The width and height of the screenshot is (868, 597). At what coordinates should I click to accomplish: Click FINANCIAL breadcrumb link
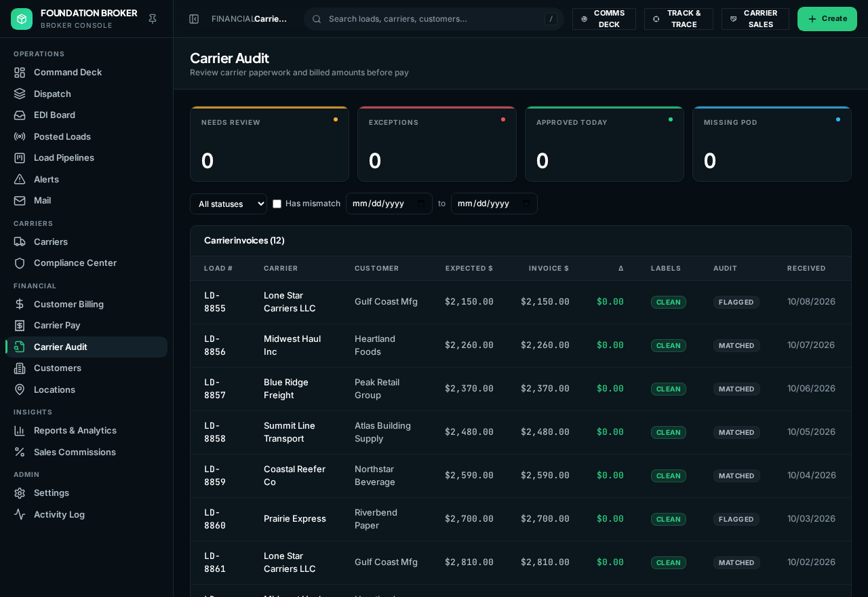(x=233, y=19)
